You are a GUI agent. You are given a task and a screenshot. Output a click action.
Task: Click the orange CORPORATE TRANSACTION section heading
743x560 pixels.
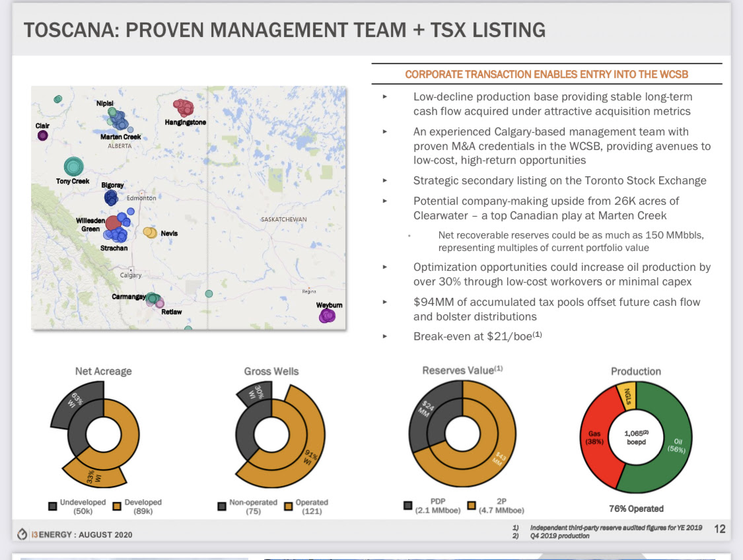(546, 75)
